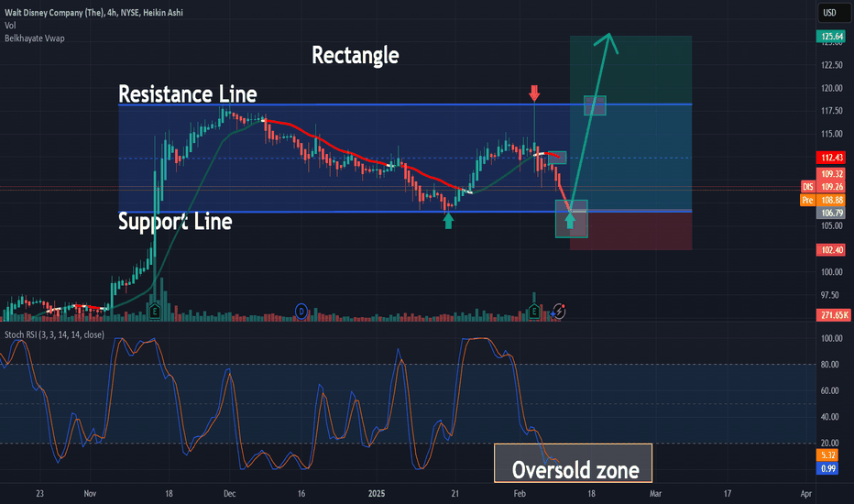Click the 102.40 stop price label
This screenshot has height=504, width=854.
pyautogui.click(x=830, y=250)
